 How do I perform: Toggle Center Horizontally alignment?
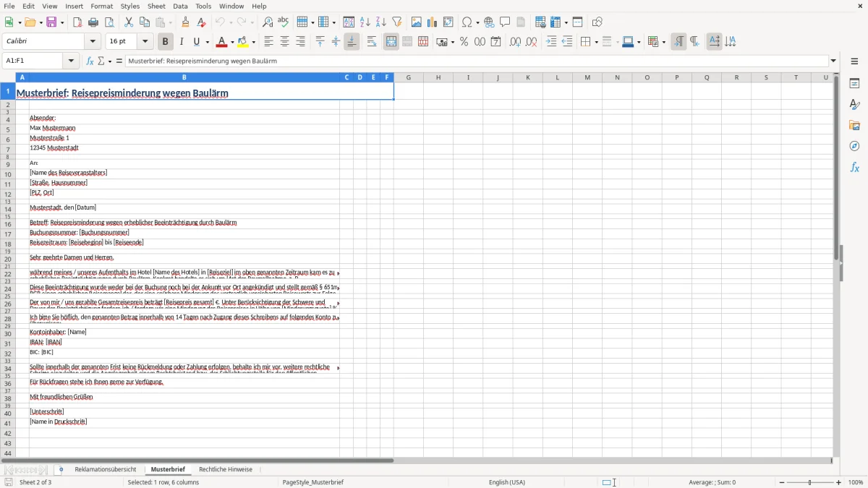tap(284, 42)
